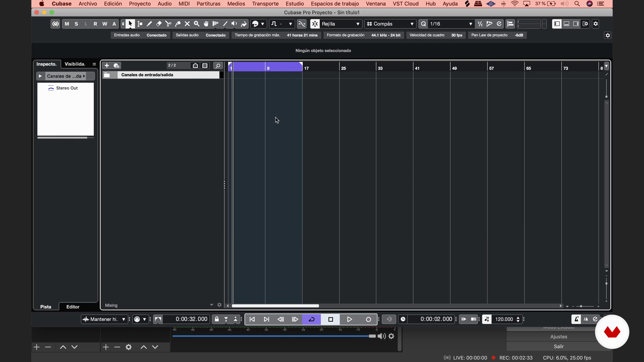
Task: Select the Object Selection arrow tool
Action: 130,24
